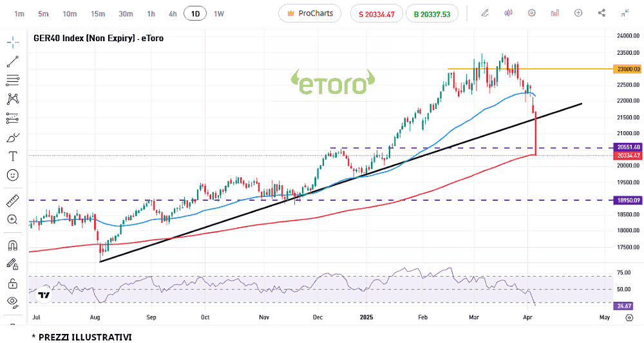Toggle lock all drawing tools
This screenshot has width=644, height=343.
(x=13, y=283)
